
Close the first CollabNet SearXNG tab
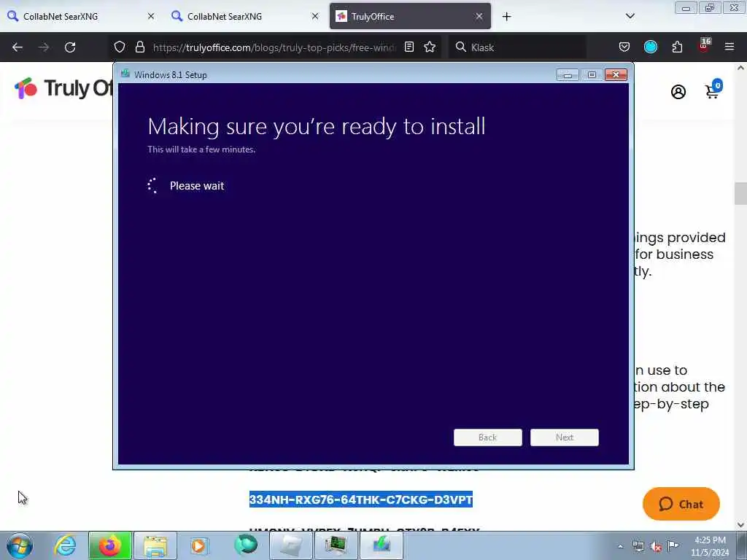point(151,17)
